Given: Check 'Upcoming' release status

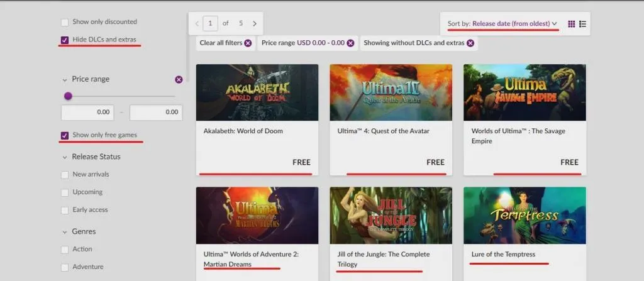Looking at the screenshot, I should (x=65, y=192).
